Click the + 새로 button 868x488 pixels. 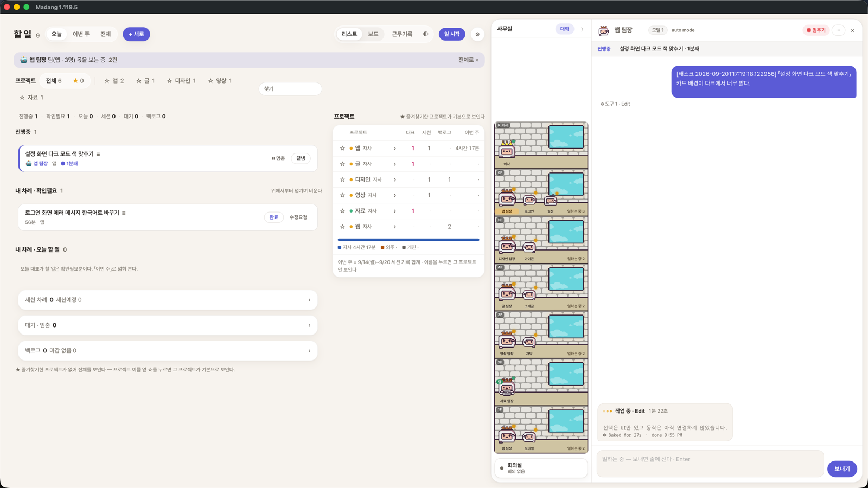[x=136, y=34]
